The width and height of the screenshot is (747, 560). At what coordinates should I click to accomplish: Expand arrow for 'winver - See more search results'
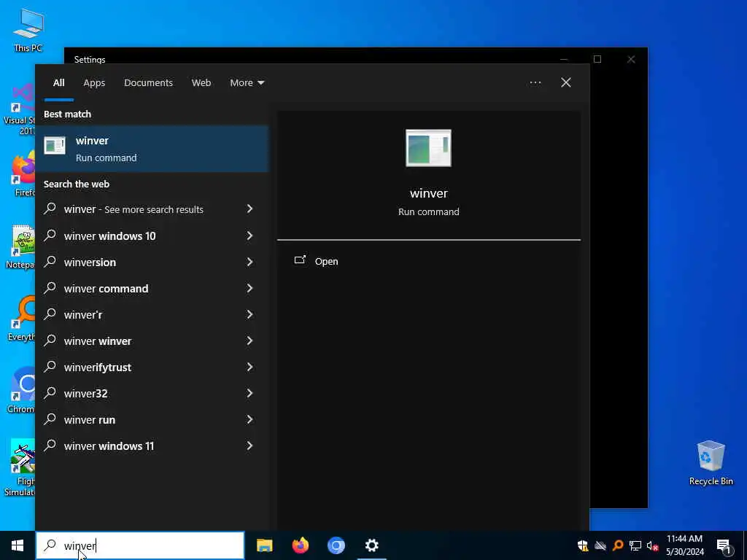[249, 209]
